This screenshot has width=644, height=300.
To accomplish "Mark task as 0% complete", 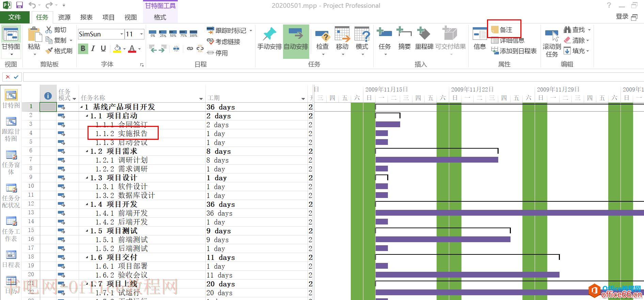I will [x=153, y=33].
